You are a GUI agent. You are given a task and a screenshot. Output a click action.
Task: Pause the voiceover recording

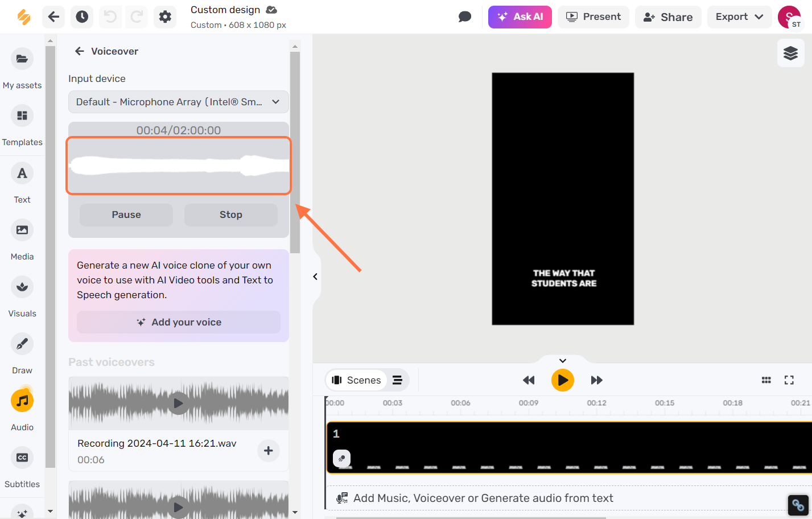(x=126, y=215)
